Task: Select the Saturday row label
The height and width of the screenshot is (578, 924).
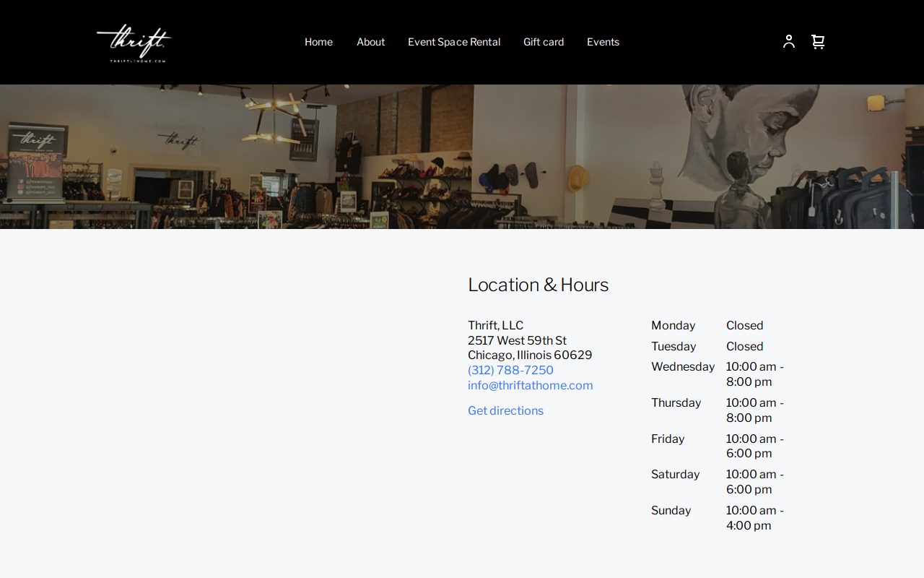Action: (675, 475)
